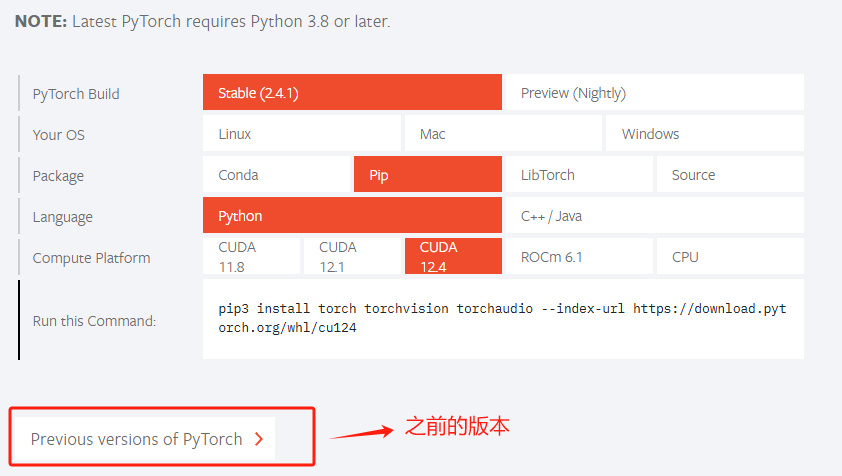Click the Your OS row label
This screenshot has width=842, height=476.
(59, 135)
